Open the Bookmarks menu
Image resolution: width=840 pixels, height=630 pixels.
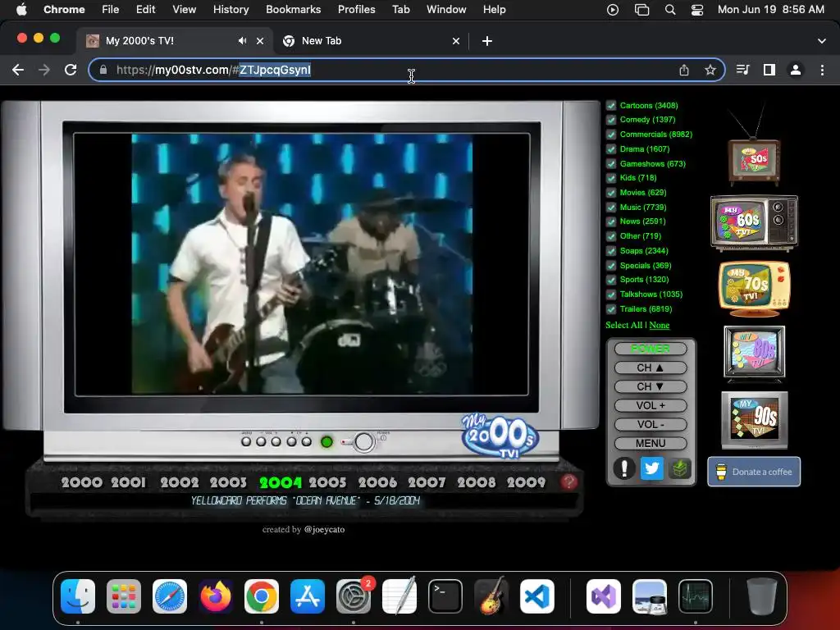pos(293,9)
